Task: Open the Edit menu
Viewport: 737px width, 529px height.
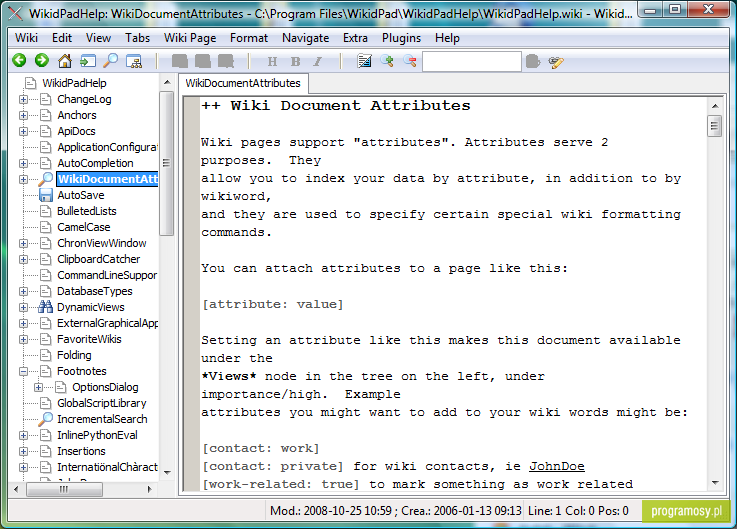Action: click(62, 38)
